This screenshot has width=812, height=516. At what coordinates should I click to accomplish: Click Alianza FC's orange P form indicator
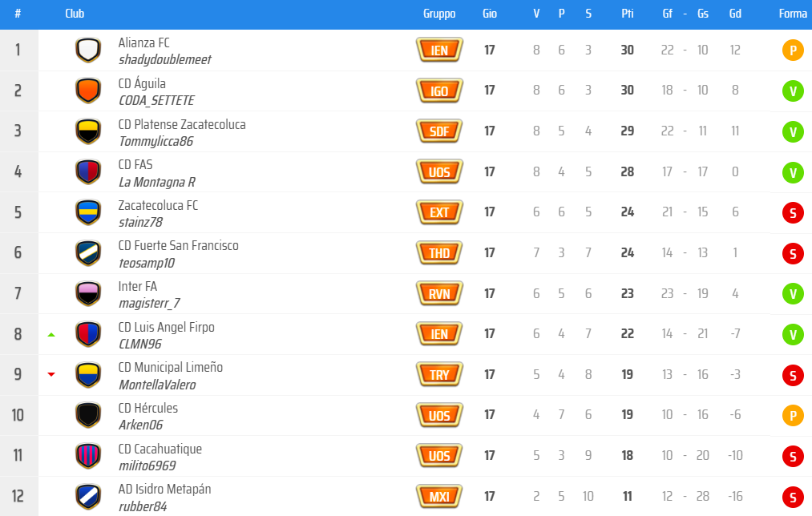793,50
